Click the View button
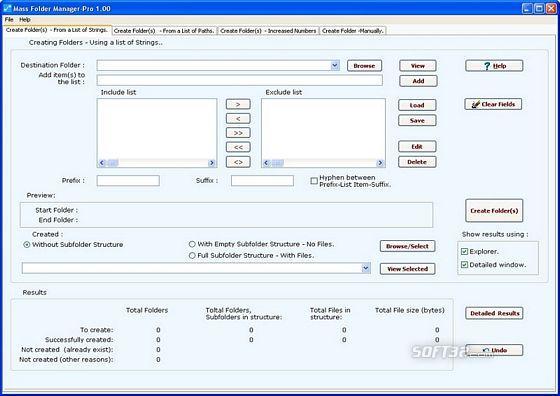Viewport: 560px width, 396px height. (418, 66)
